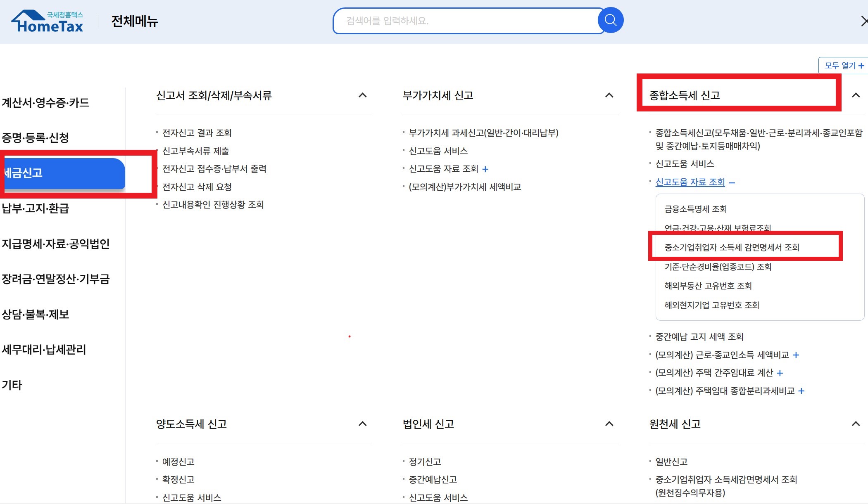The width and height of the screenshot is (868, 504).
Task: Expand plus beside 주택임대 종합분리과세비교
Action: pos(801,391)
